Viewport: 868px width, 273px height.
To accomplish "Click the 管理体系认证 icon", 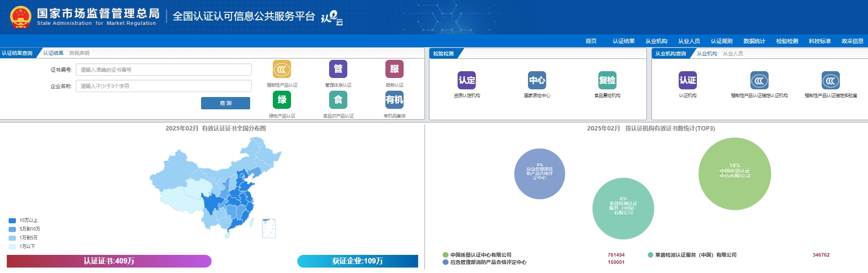I will tap(338, 69).
